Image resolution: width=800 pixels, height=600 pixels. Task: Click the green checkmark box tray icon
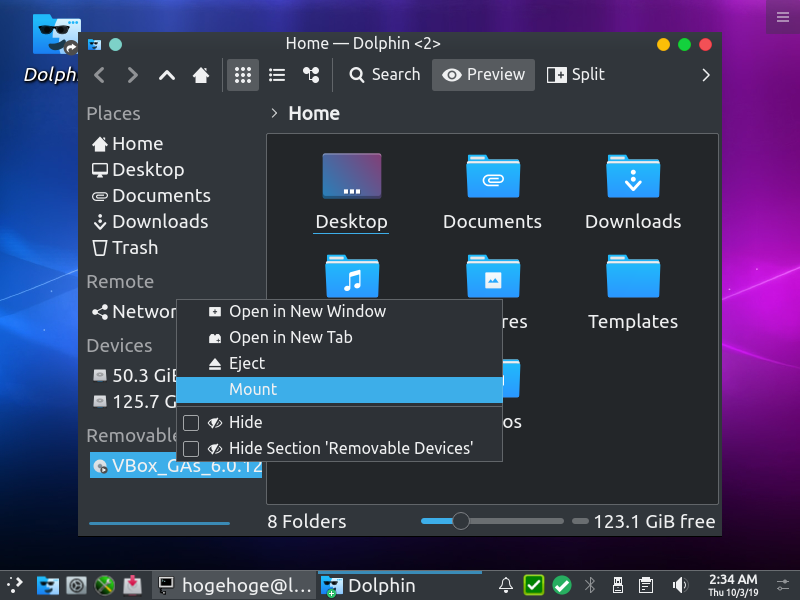pyautogui.click(x=534, y=585)
